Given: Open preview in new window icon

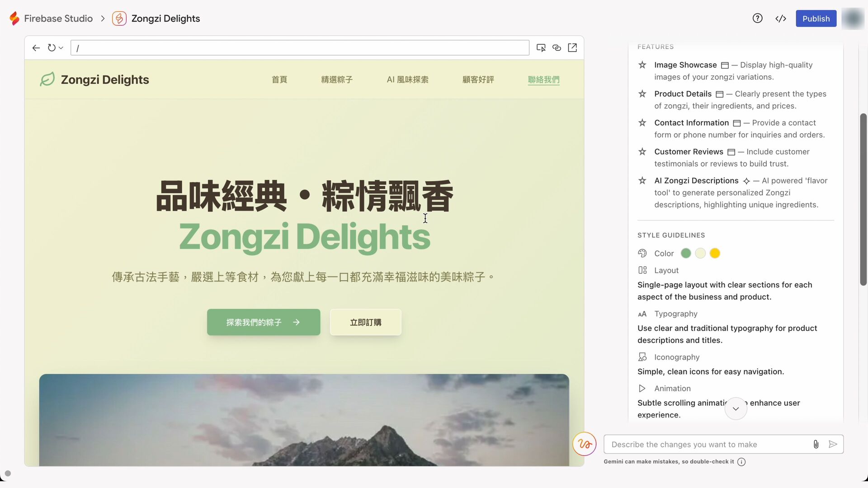Looking at the screenshot, I should [572, 48].
